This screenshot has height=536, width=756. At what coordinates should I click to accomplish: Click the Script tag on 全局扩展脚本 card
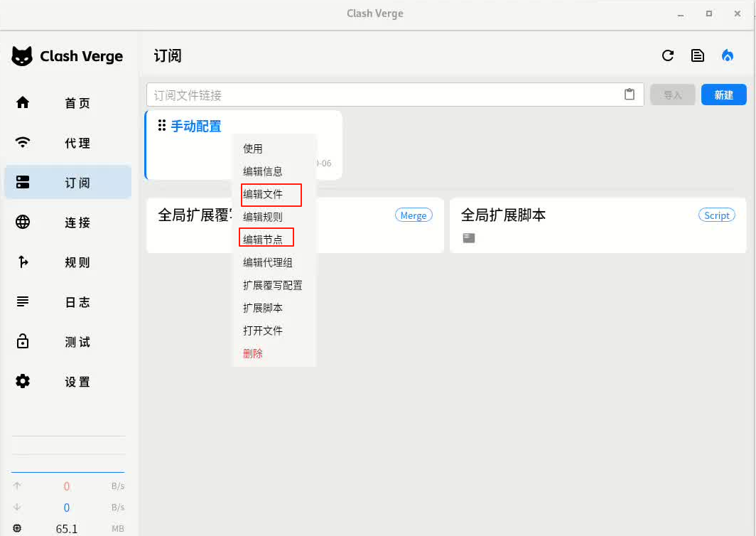tap(717, 215)
